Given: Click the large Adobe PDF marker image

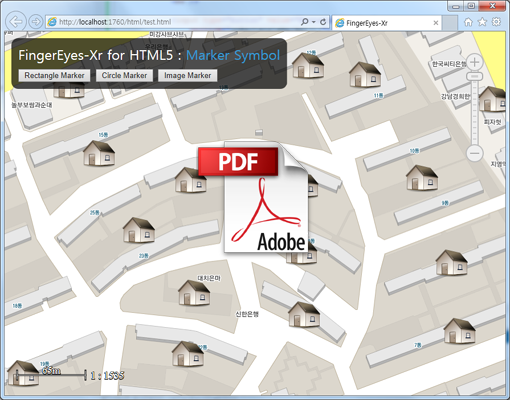Looking at the screenshot, I should 254,197.
